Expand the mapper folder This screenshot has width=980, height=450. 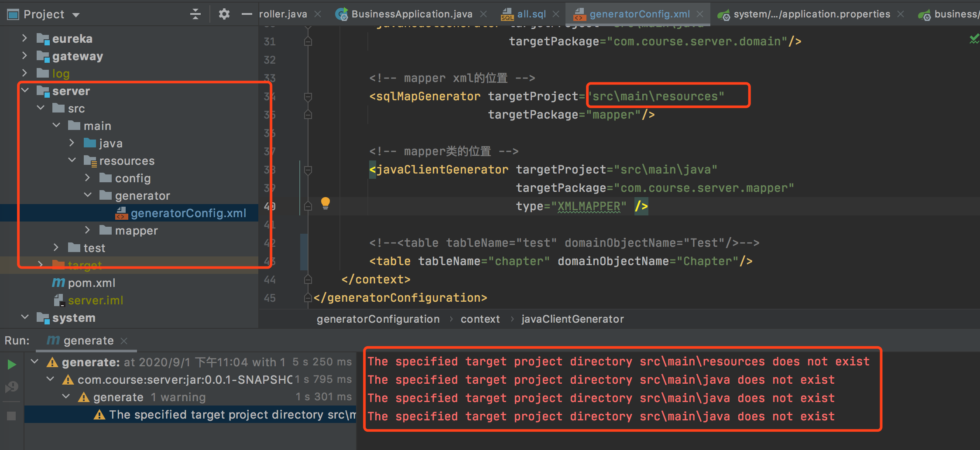[x=88, y=230]
